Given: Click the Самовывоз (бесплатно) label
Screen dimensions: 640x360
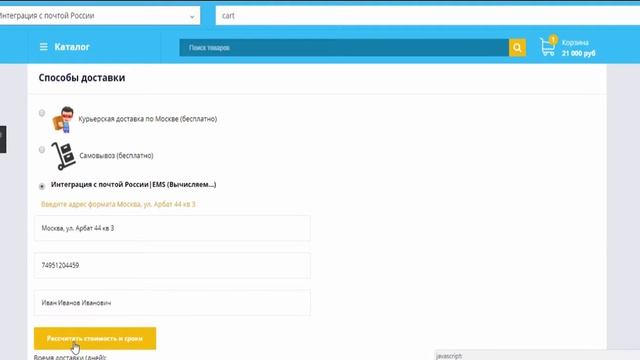Looking at the screenshot, I should coord(116,156).
